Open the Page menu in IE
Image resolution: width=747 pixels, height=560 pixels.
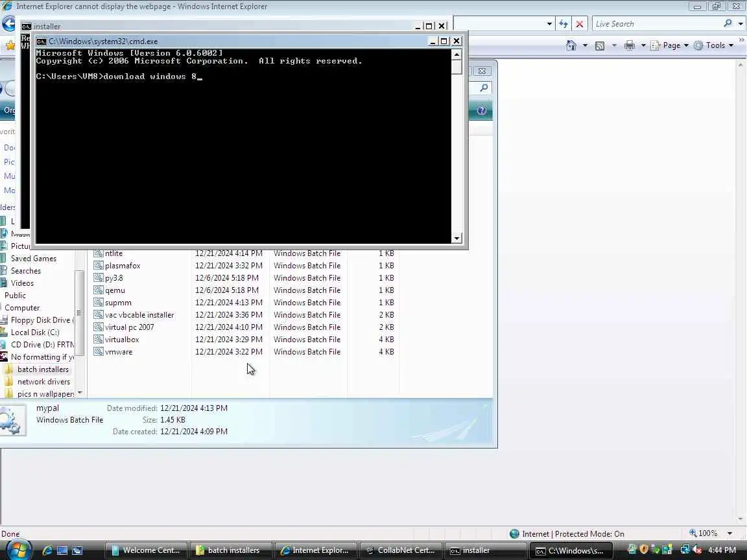670,45
